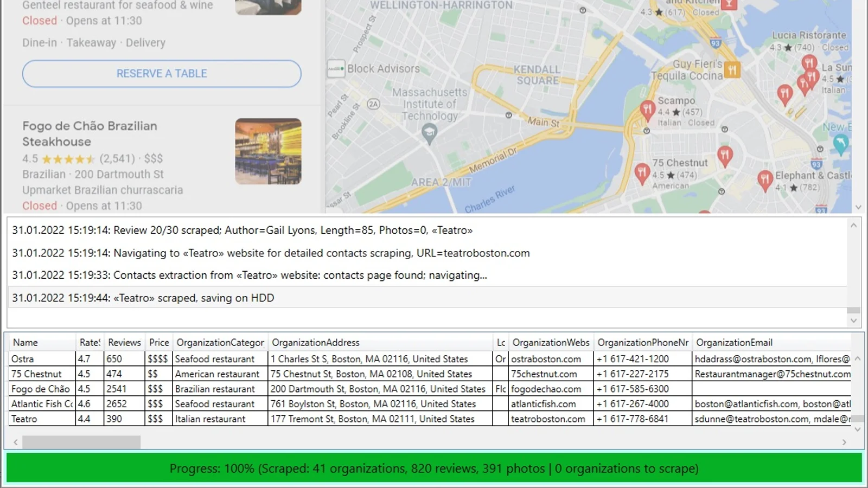Click the MIT graduation cap map marker
The width and height of the screenshot is (868, 488).
pos(429,133)
